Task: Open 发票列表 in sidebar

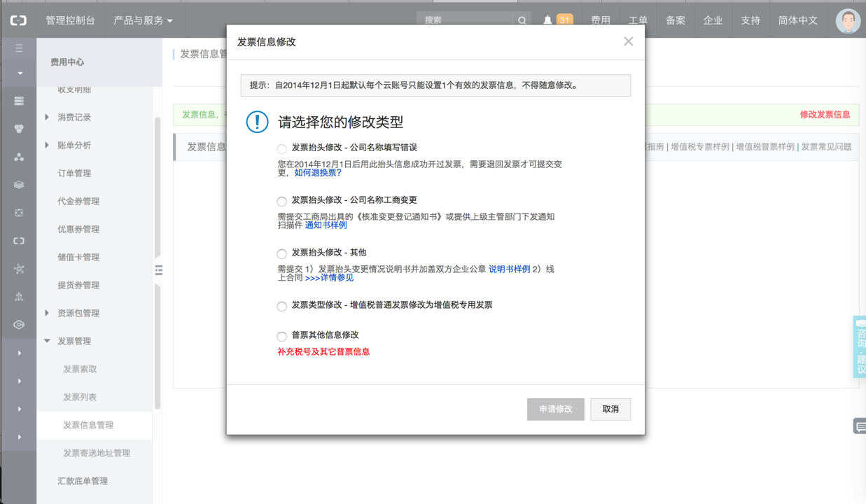Action: (x=80, y=397)
